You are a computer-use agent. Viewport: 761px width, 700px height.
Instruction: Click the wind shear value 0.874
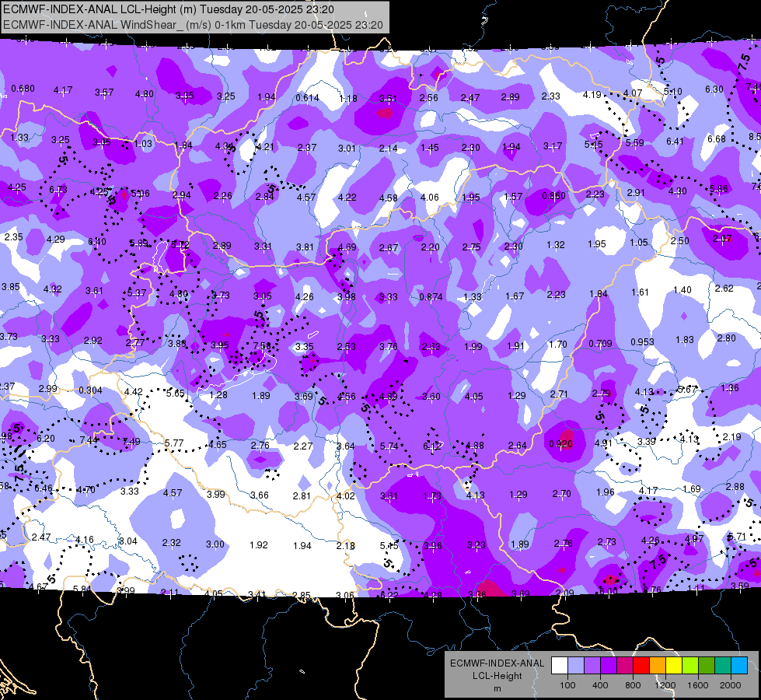[x=431, y=296]
